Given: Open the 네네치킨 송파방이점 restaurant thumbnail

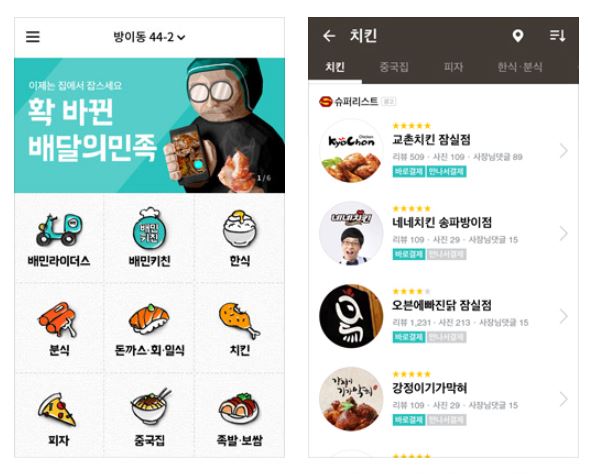Looking at the screenshot, I should coord(351,233).
